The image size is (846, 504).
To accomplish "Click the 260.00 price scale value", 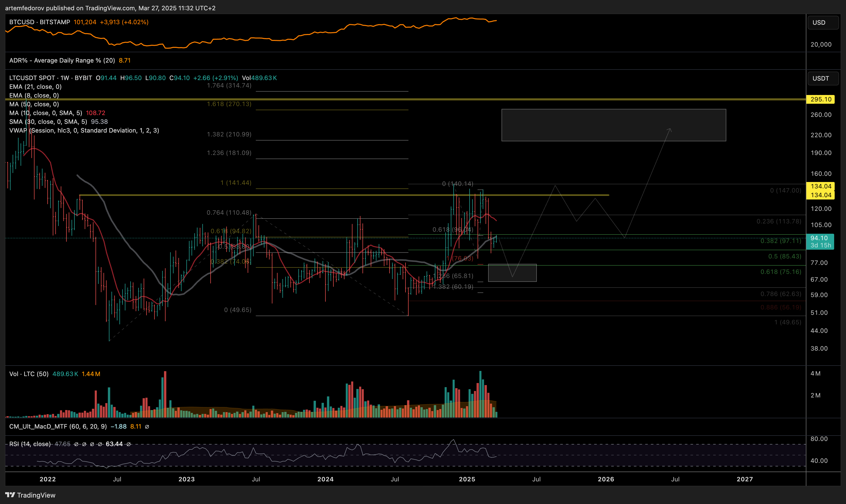I will coord(821,115).
